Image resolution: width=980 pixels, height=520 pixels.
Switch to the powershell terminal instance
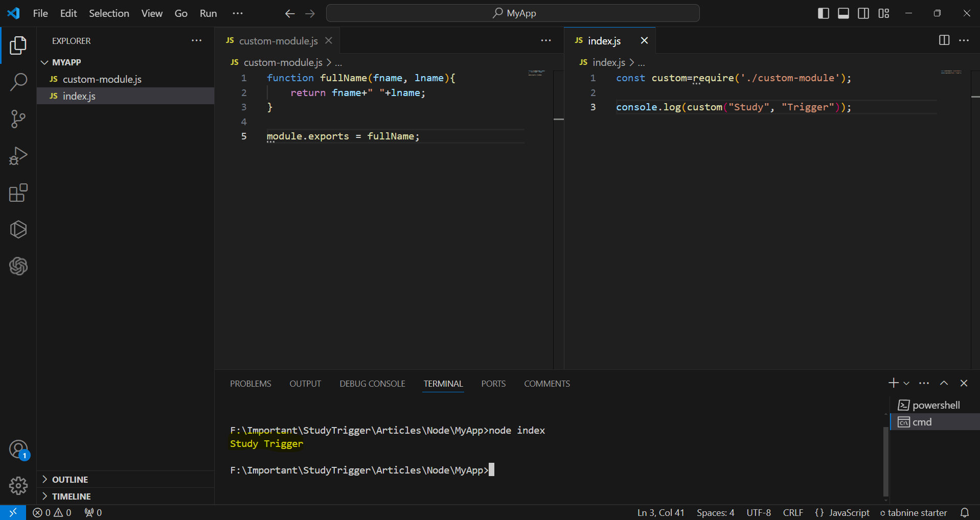[935, 405]
